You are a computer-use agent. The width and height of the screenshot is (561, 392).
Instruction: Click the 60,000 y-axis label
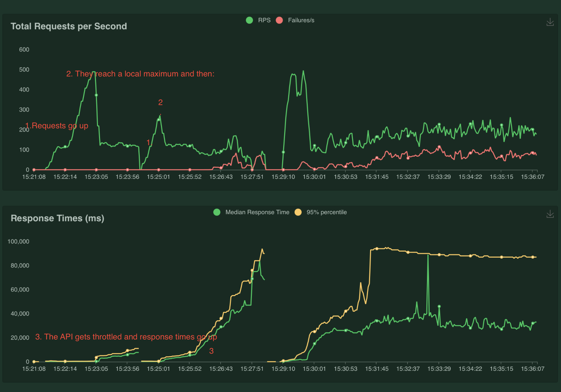tap(20, 290)
